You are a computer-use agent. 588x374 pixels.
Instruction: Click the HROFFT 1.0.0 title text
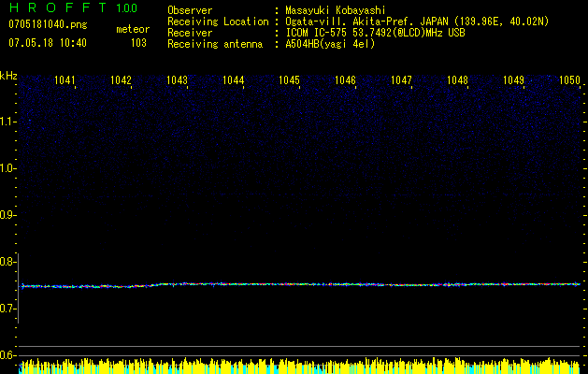click(73, 7)
